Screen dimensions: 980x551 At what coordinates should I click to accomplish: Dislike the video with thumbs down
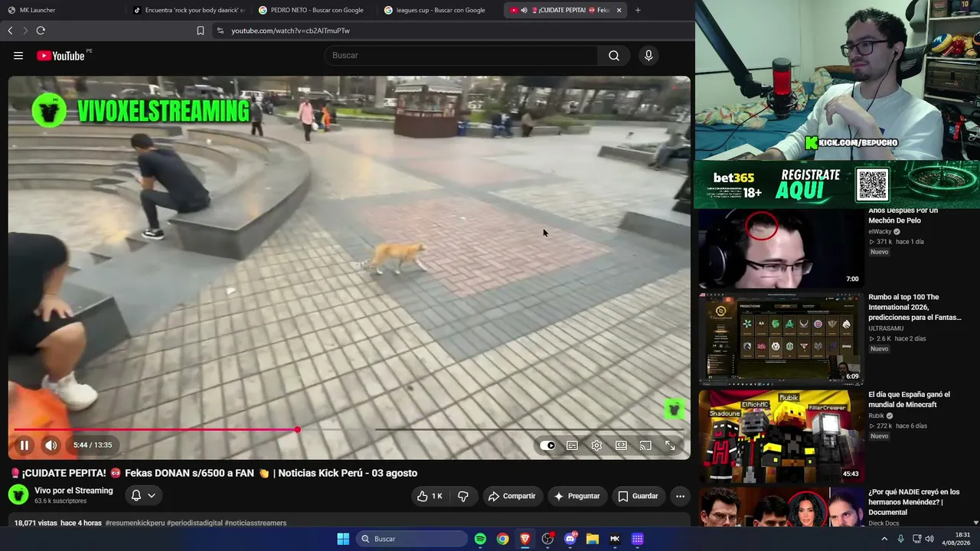point(463,496)
